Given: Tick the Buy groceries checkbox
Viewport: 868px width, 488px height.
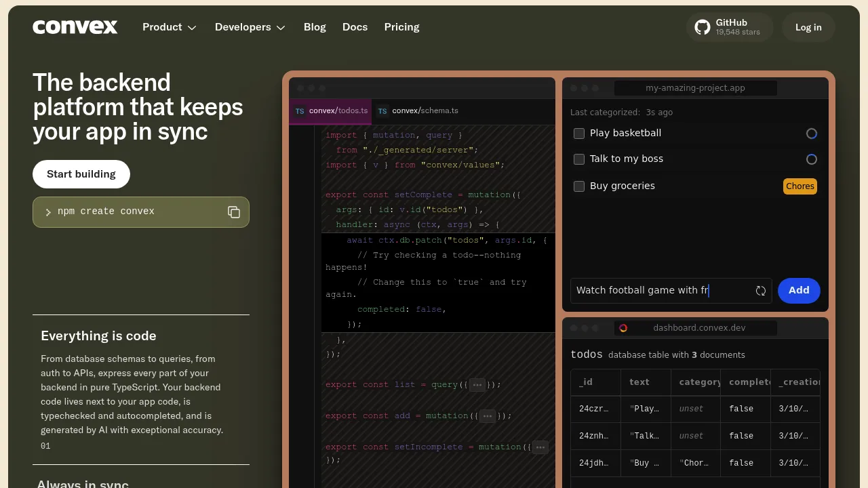Looking at the screenshot, I should click(x=579, y=186).
